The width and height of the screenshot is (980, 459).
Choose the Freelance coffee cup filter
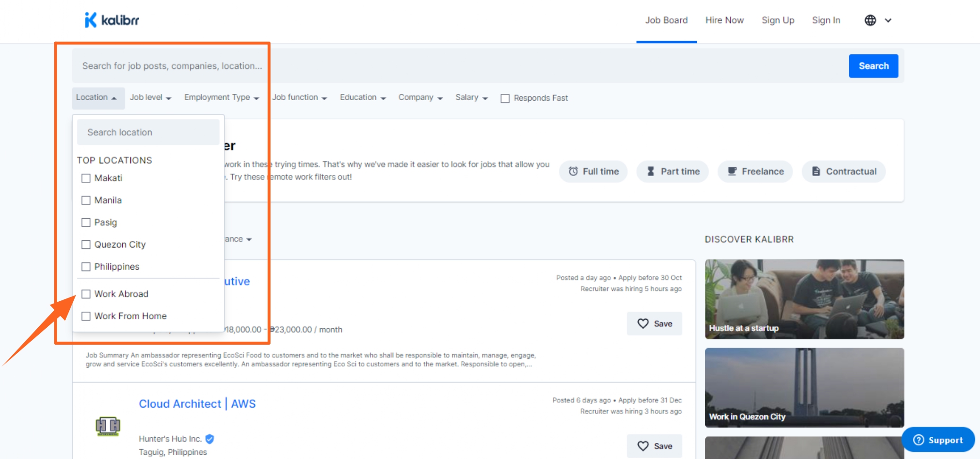pos(755,171)
